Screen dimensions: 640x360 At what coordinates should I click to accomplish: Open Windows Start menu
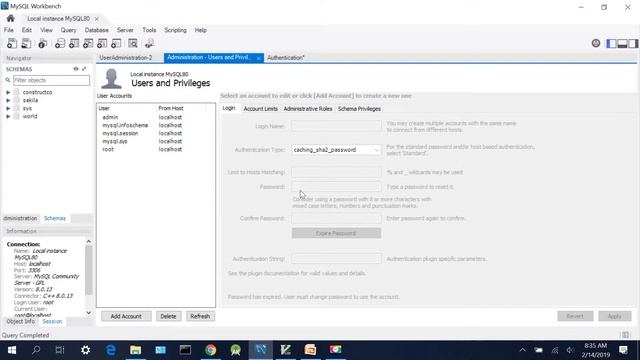click(11, 350)
